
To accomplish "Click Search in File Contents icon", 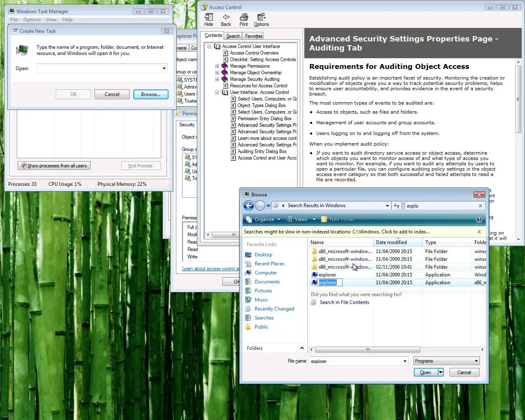I will 314,302.
